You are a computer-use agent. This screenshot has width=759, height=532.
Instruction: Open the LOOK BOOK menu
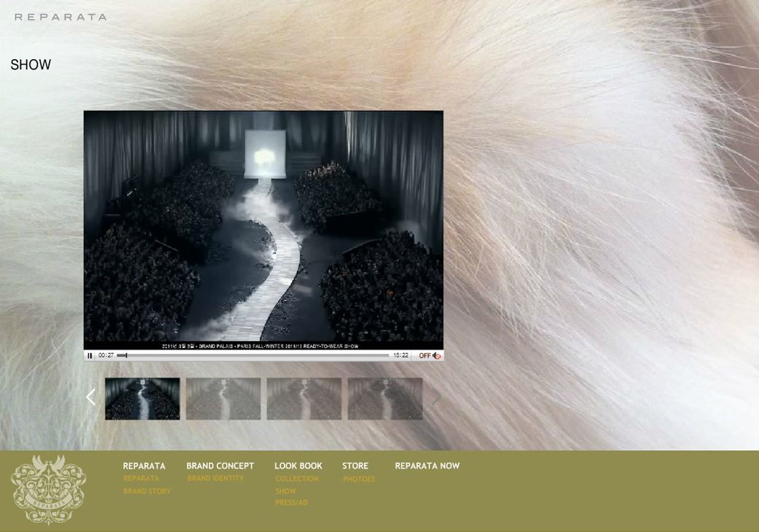(x=298, y=466)
